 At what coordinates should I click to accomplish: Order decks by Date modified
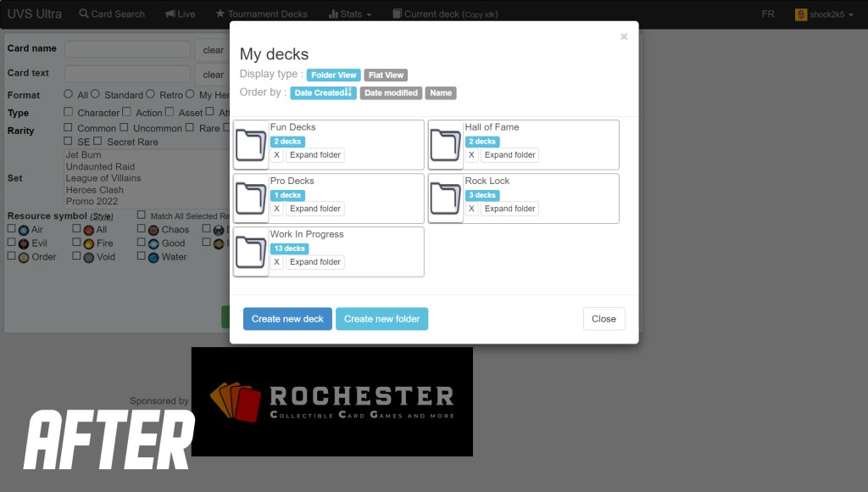392,93
